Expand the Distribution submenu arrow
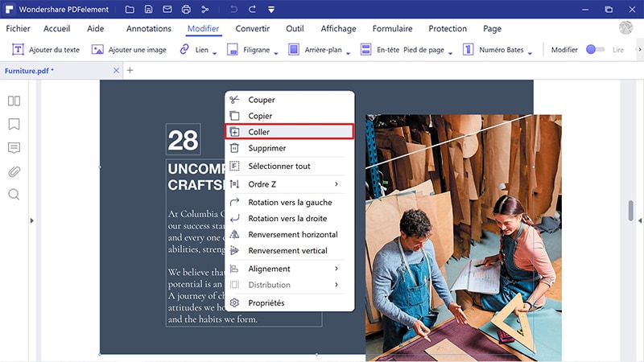 [336, 285]
